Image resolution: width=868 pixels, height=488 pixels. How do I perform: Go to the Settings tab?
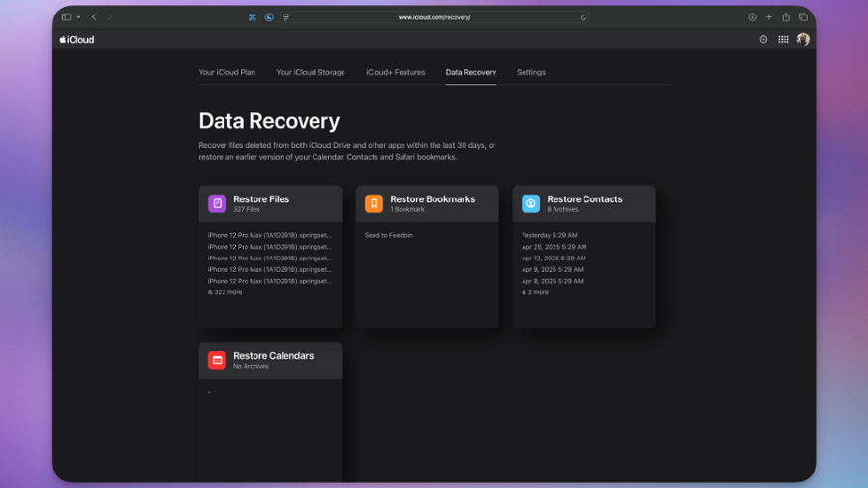530,72
